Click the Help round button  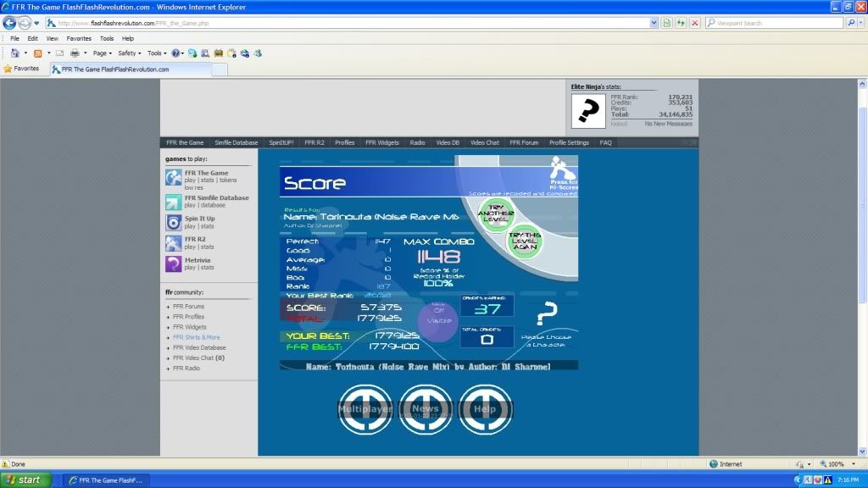click(x=485, y=409)
